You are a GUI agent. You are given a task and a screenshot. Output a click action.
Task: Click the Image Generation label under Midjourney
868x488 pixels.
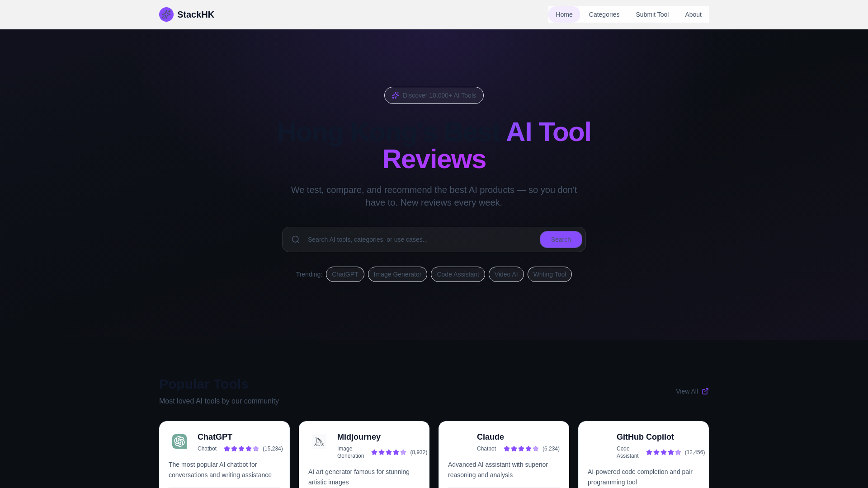350,452
